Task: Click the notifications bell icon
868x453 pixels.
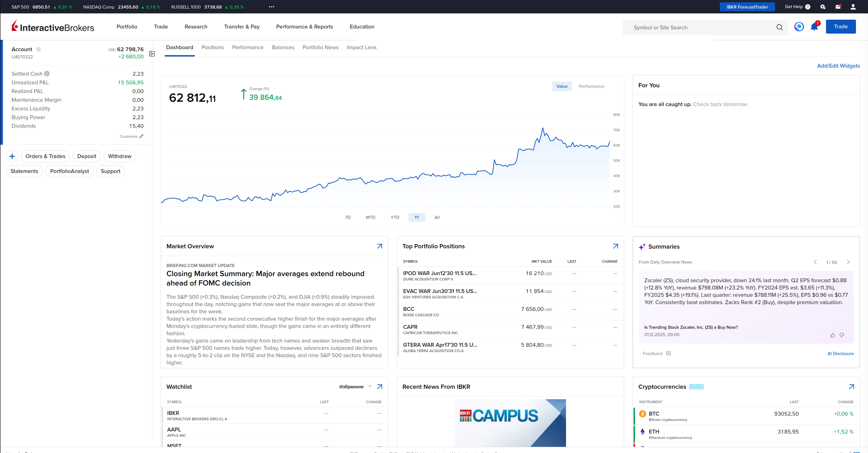Action: click(814, 27)
